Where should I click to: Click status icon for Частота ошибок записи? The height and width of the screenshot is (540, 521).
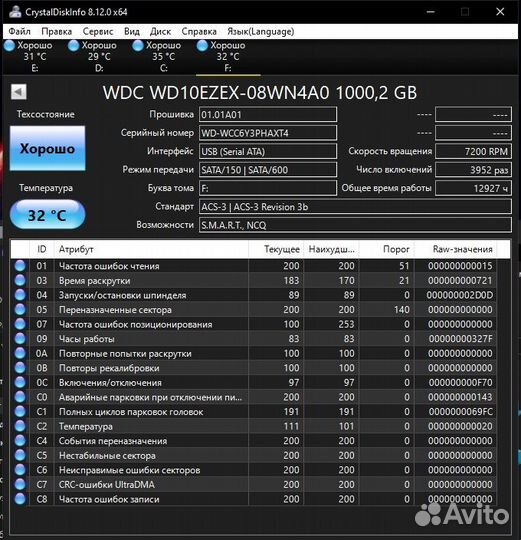20,499
